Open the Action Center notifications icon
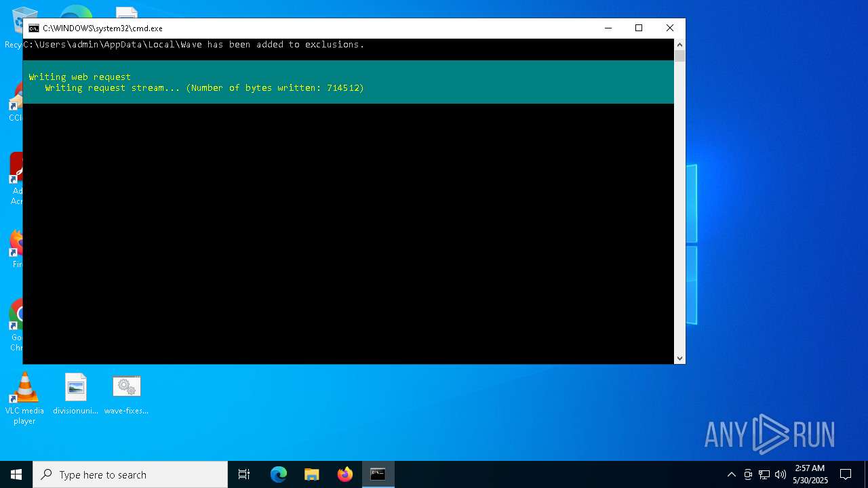Image resolution: width=868 pixels, height=488 pixels. coord(846,474)
